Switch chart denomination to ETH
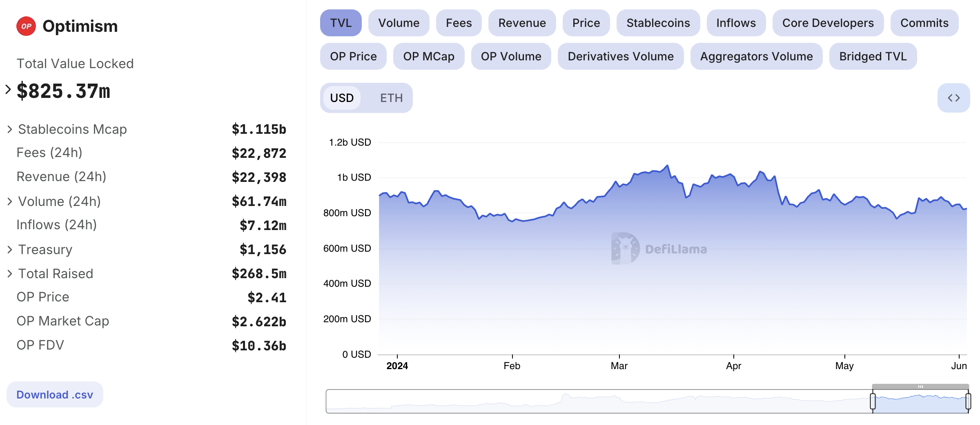This screenshot has width=980, height=425. (391, 98)
